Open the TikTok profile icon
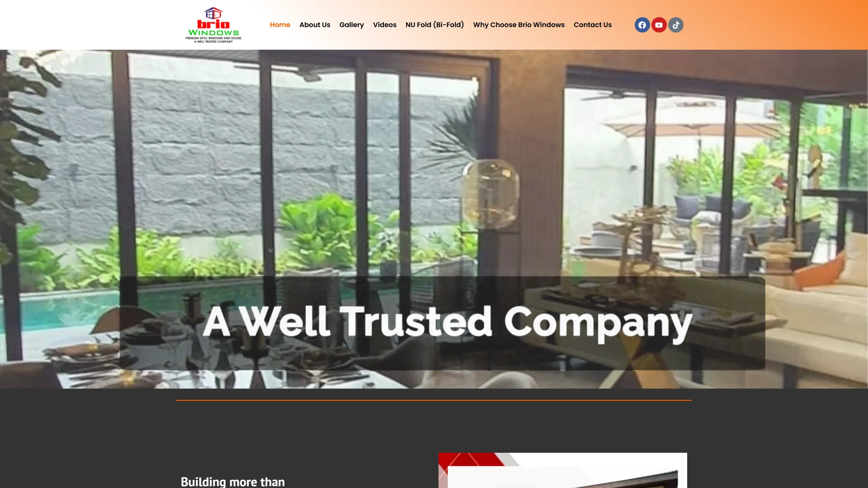Viewport: 868px width, 488px height. (675, 24)
